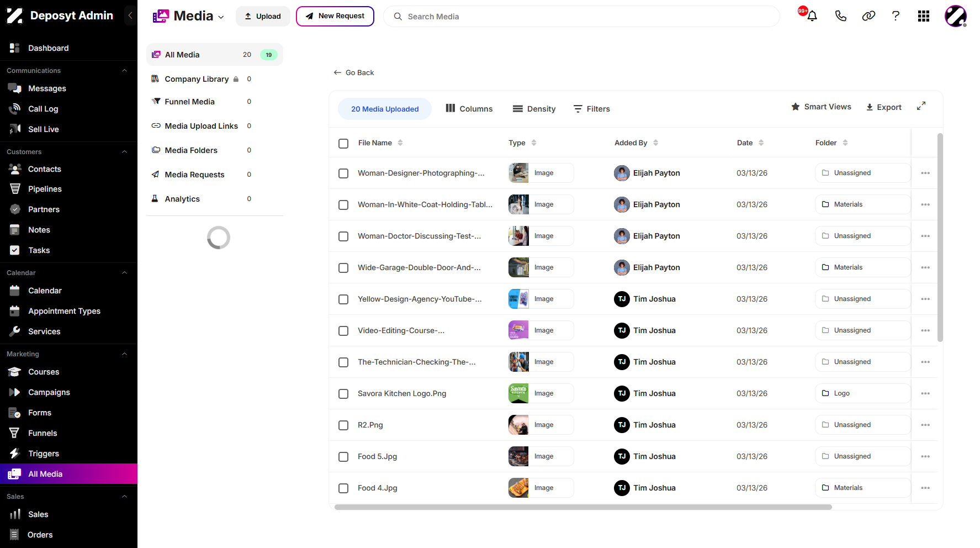This screenshot has height=548, width=980.
Task: Click the Dashboard sidebar icon
Action: [15, 48]
